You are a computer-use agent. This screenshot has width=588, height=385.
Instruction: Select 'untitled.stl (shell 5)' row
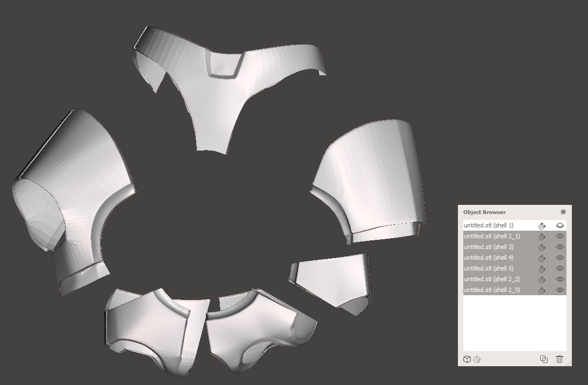click(x=514, y=269)
